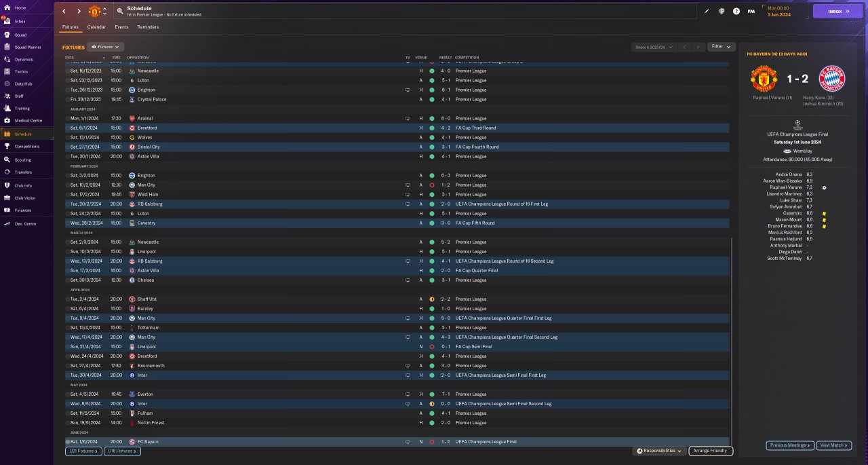
Task: Switch to the Events tab
Action: [121, 27]
